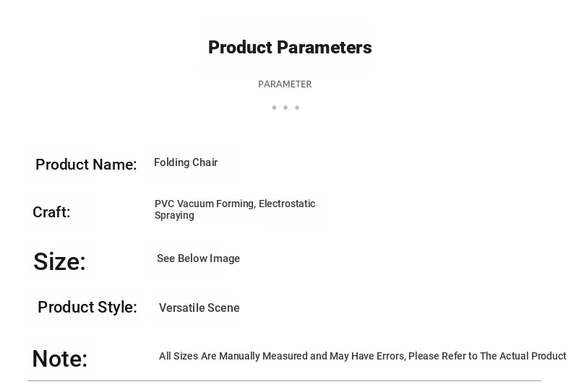Click the "PARAMETER" subtitle text
This screenshot has height=392, width=571.
click(285, 84)
